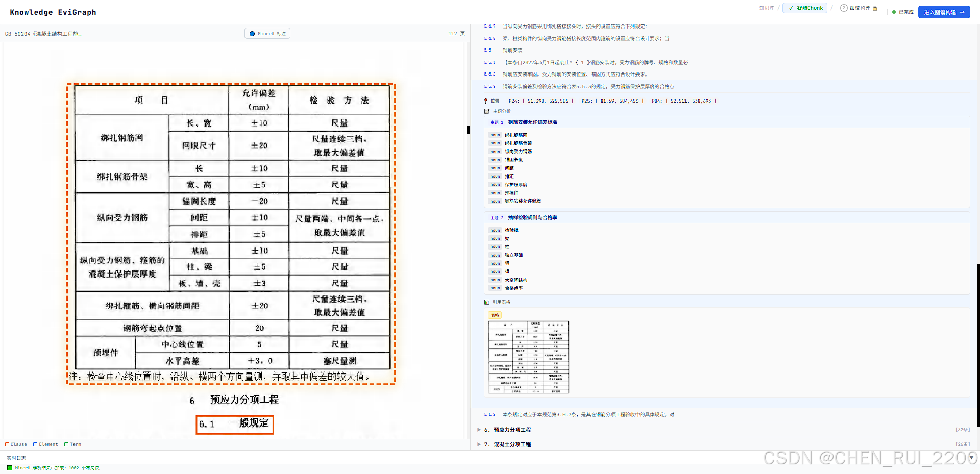Image resolution: width=980 pixels, height=474 pixels.
Task: Click the 已完成 status indicator
Action: [902, 12]
